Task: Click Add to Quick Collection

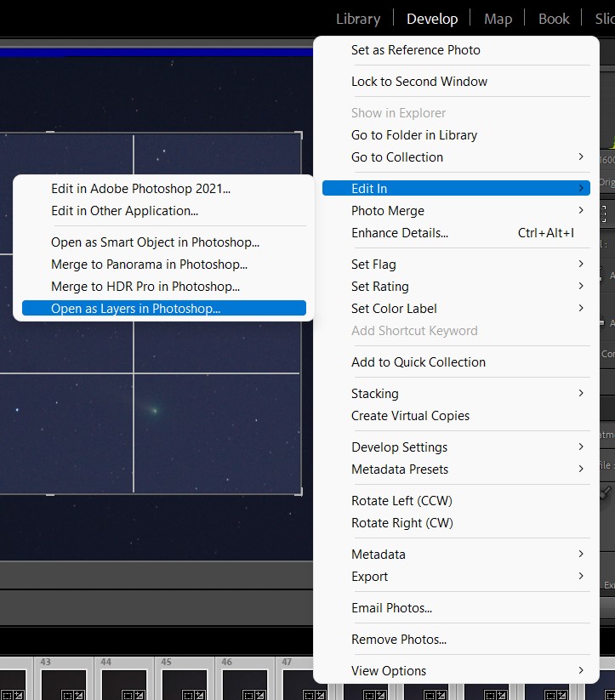Action: click(x=456, y=362)
